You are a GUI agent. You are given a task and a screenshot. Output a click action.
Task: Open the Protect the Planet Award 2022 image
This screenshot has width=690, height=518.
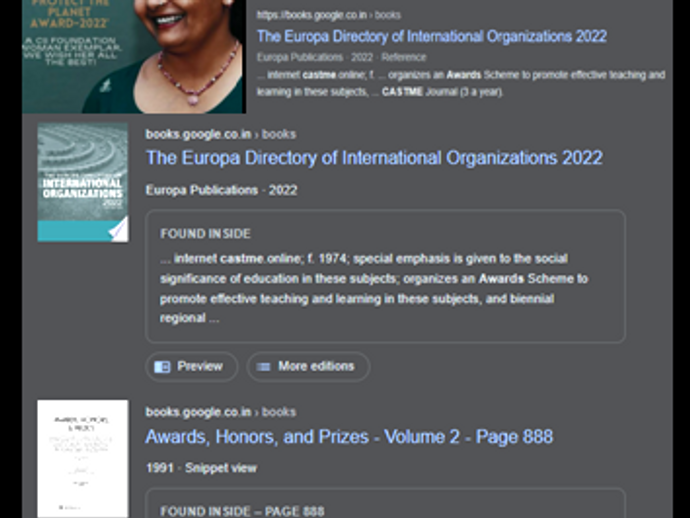[134, 56]
